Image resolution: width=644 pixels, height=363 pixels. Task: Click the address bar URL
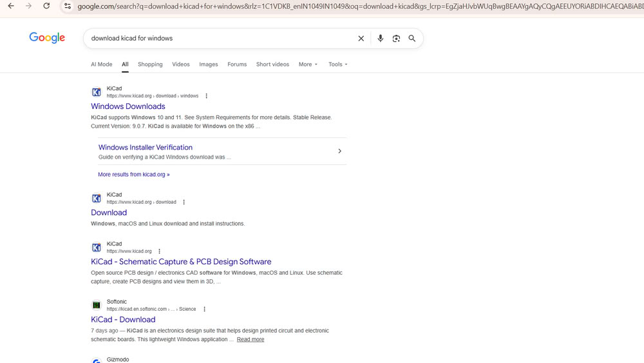tap(360, 6)
